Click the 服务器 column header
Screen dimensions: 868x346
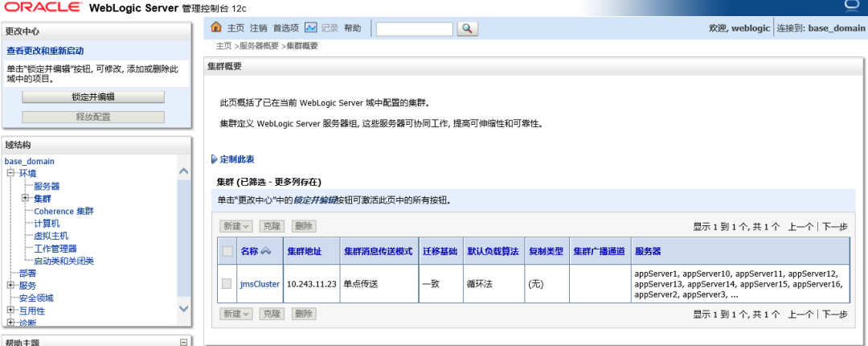pos(648,251)
